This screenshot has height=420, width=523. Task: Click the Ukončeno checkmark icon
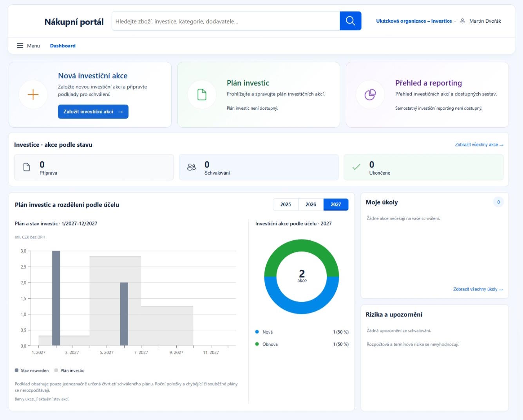click(x=357, y=167)
